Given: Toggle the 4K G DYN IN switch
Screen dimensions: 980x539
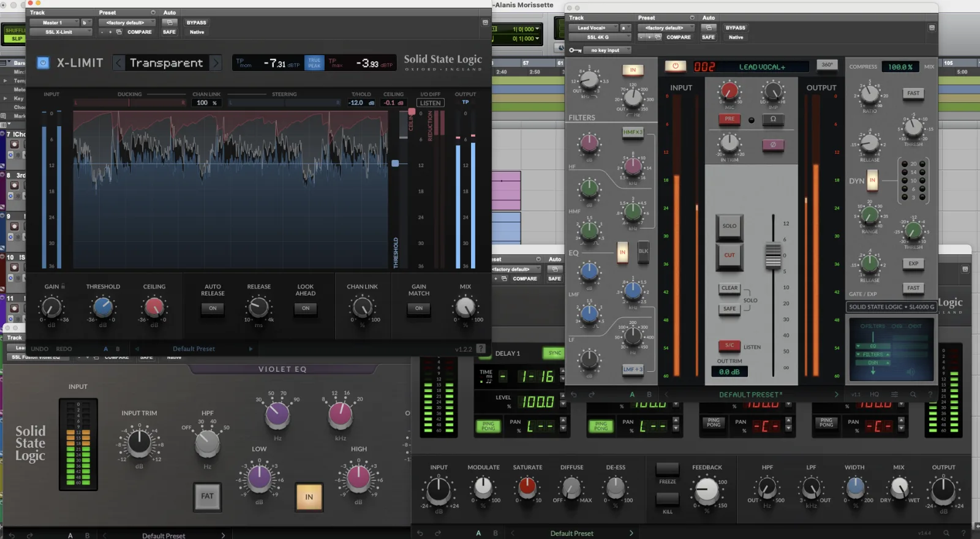Looking at the screenshot, I should (x=872, y=180).
